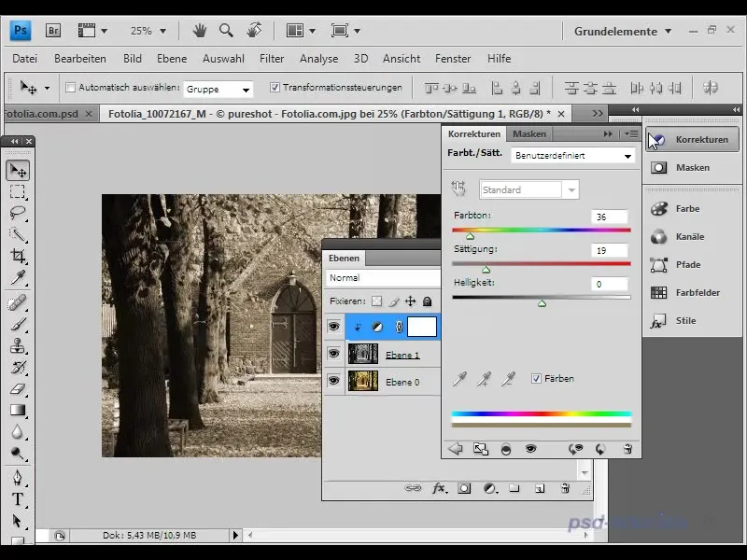The width and height of the screenshot is (747, 560).
Task: Lock transparent pixels in Fixieren row
Action: point(377,301)
